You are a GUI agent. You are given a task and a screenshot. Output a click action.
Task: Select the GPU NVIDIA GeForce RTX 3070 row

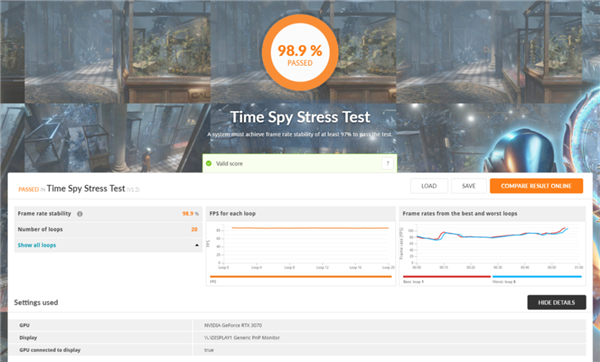pos(297,325)
